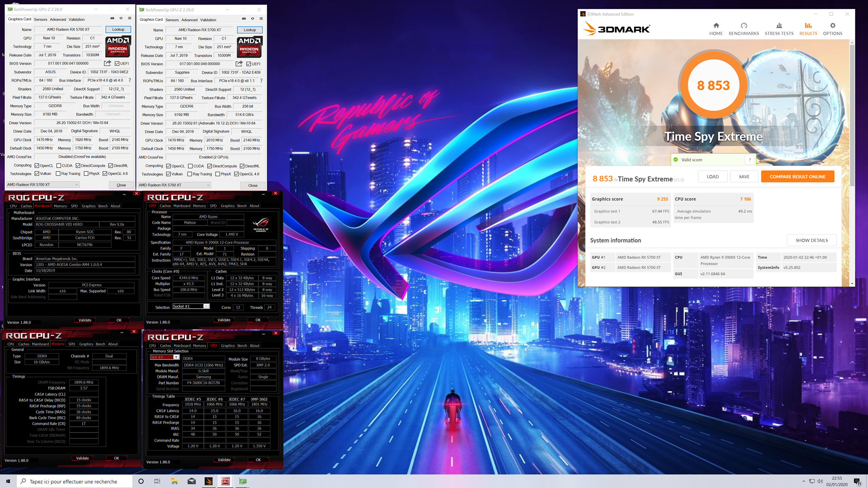This screenshot has width=868, height=488.
Task: Open hamburger menu in right GPU-Z window
Action: [261, 19]
